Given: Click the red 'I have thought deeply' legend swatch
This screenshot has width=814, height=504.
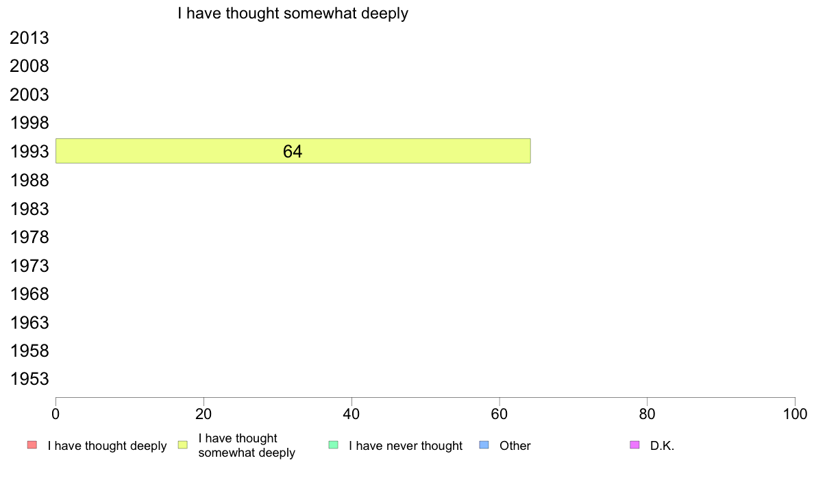Looking at the screenshot, I should pyautogui.click(x=32, y=445).
